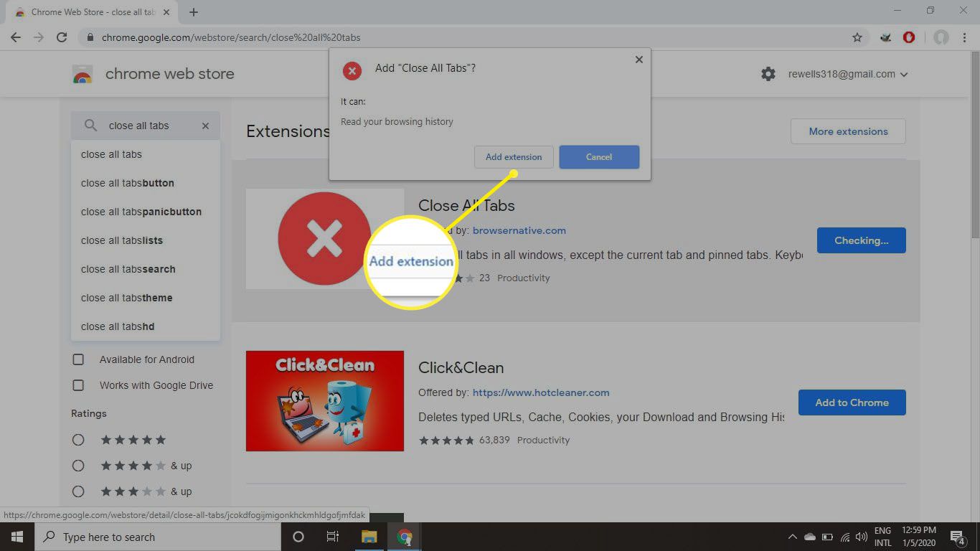Screen dimensions: 980x551
Task: Click the More extensions button
Action: (x=848, y=131)
